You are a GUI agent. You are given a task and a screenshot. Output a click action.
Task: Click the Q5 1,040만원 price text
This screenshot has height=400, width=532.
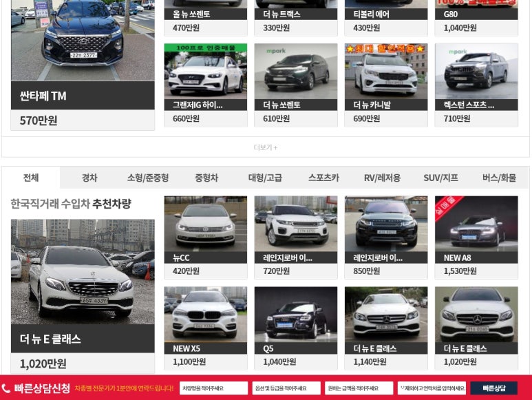pos(279,362)
